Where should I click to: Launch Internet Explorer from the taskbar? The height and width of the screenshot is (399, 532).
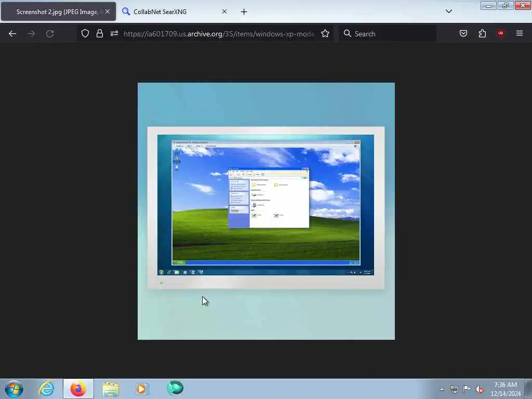[x=46, y=389]
